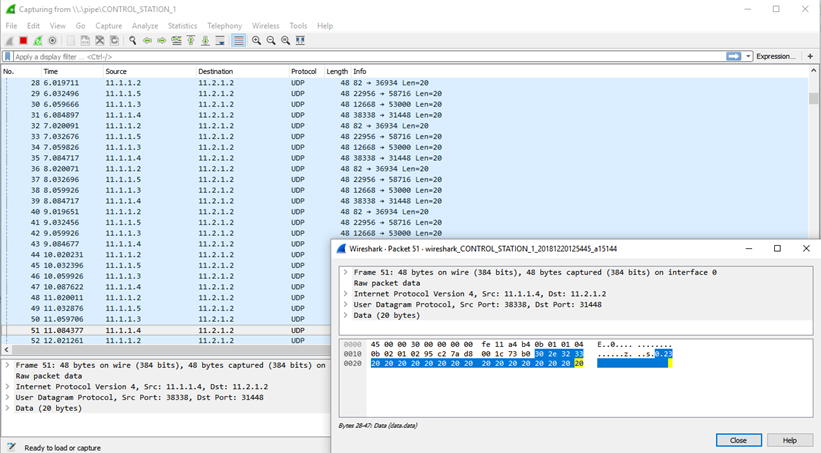The height and width of the screenshot is (453, 821).
Task: Click Help button in Packet 51 dialog
Action: click(790, 440)
